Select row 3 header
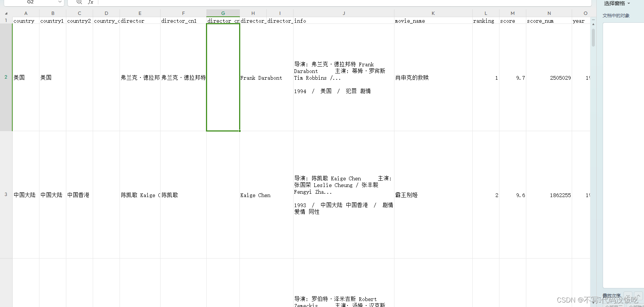Screen dimensions: 644x307 [x=6, y=194]
